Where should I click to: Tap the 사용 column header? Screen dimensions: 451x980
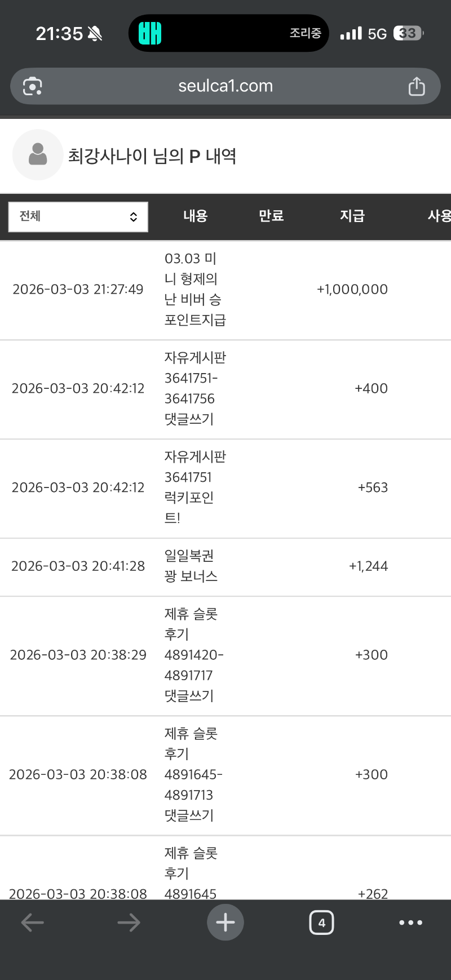(439, 216)
